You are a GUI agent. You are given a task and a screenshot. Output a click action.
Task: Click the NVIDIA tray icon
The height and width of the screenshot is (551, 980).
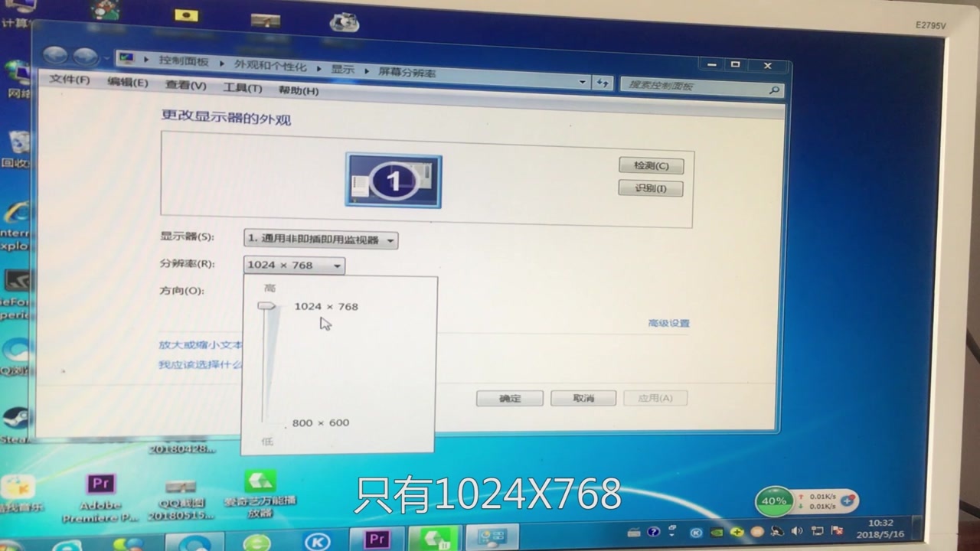717,533
